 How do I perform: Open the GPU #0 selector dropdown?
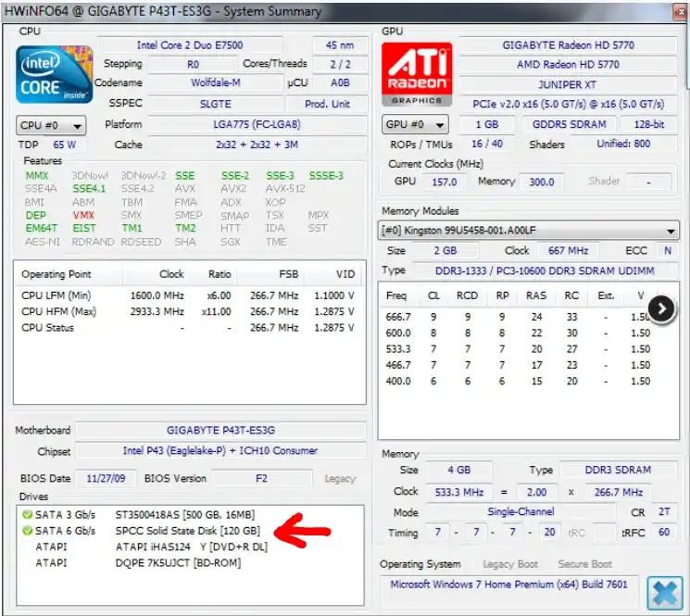(x=416, y=124)
